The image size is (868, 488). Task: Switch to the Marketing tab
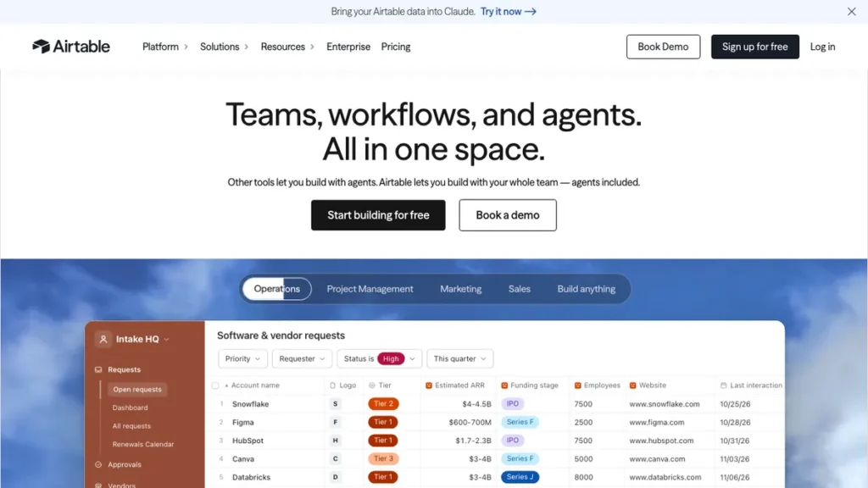pyautogui.click(x=460, y=289)
